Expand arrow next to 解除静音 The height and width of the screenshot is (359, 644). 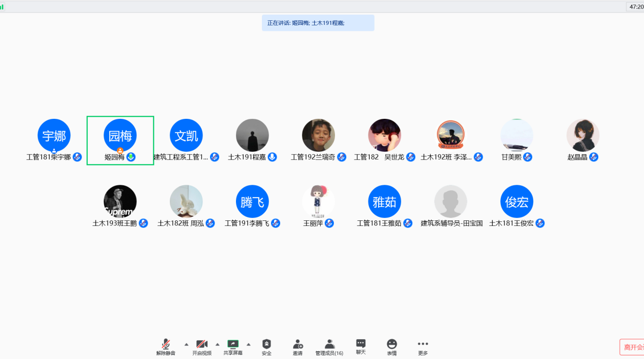click(186, 344)
